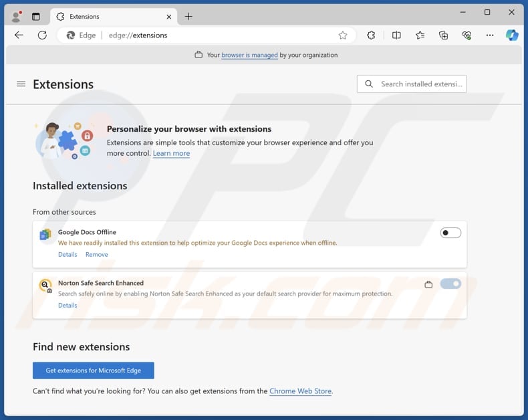This screenshot has height=420, width=528.
Task: Click the extensions illustration image
Action: coord(65,140)
